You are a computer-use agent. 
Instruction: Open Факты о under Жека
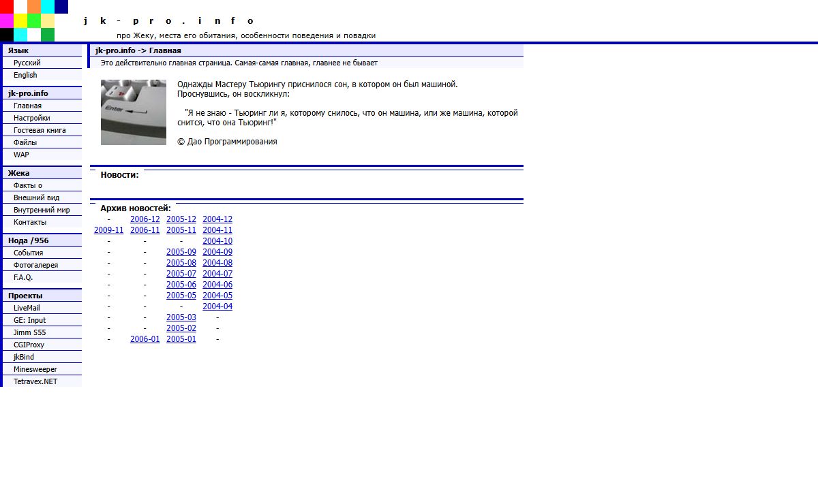click(x=28, y=185)
